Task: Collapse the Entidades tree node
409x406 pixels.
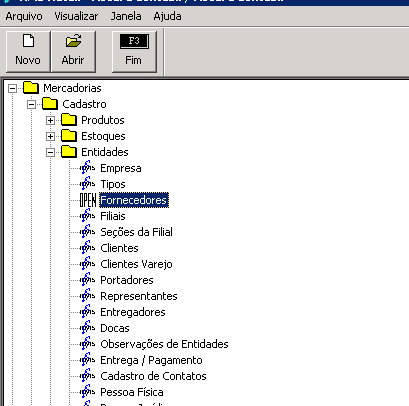Action: pos(50,152)
